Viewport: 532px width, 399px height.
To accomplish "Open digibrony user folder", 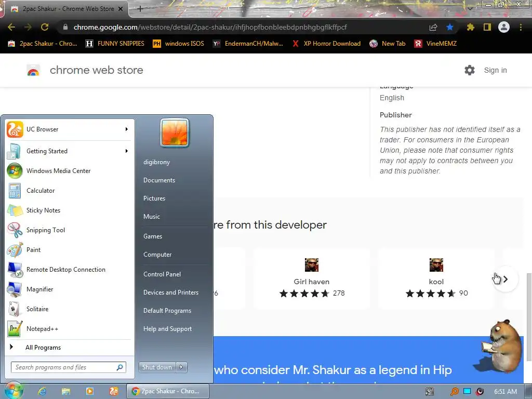I will tap(156, 162).
